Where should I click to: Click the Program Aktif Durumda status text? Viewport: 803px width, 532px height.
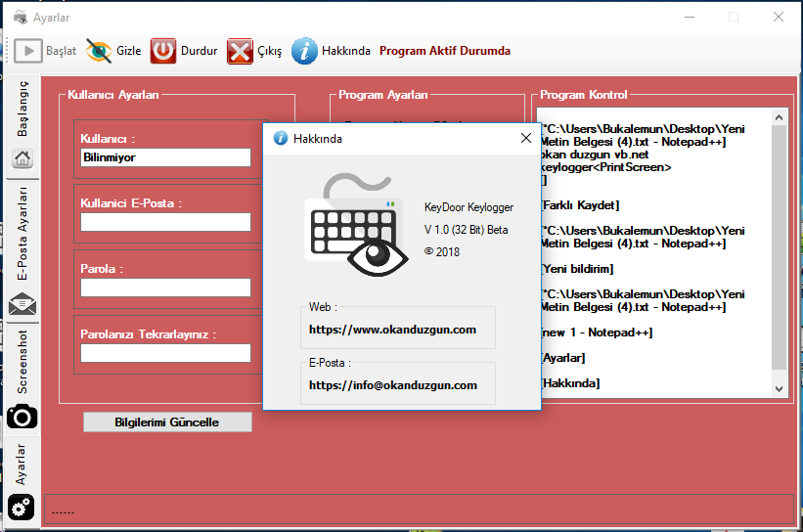(444, 51)
